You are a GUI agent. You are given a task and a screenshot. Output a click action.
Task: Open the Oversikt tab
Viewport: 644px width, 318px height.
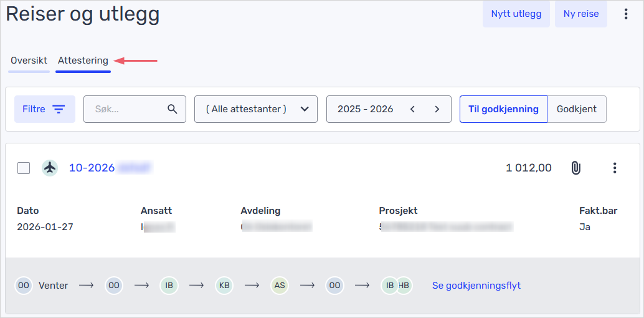click(x=29, y=60)
